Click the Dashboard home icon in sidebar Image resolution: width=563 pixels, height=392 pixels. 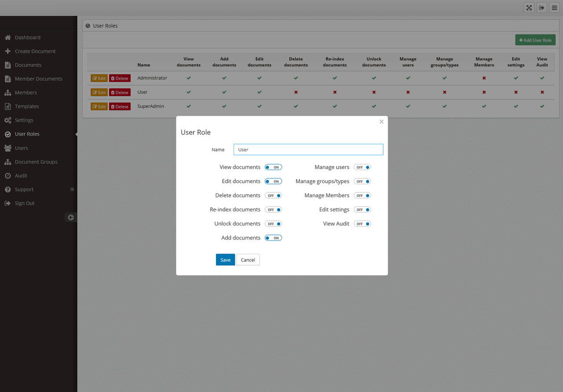(7, 37)
